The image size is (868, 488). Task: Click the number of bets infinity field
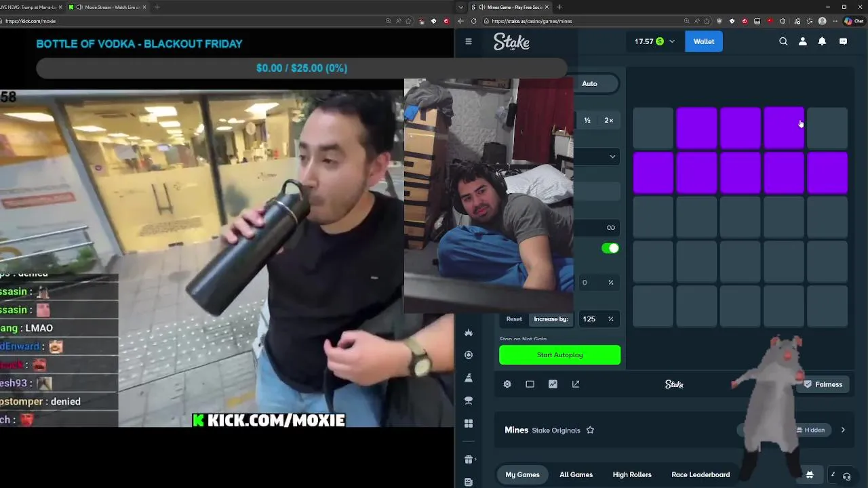click(x=597, y=228)
